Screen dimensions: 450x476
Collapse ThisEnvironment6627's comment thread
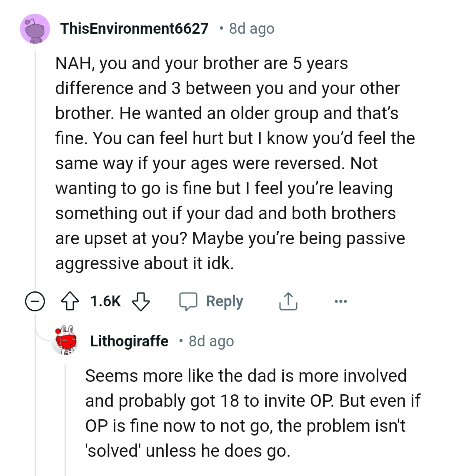35,301
